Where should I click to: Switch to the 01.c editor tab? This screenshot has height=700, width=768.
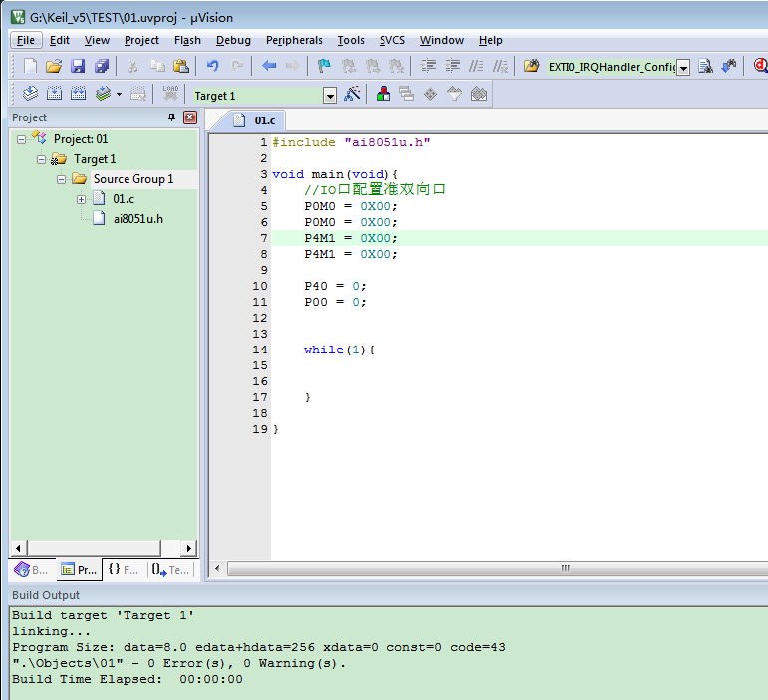coord(255,120)
